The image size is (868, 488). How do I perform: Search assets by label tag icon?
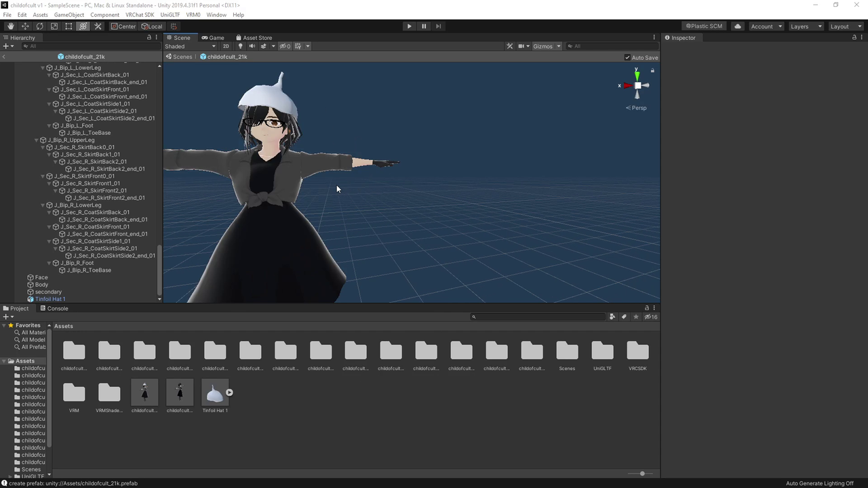624,317
